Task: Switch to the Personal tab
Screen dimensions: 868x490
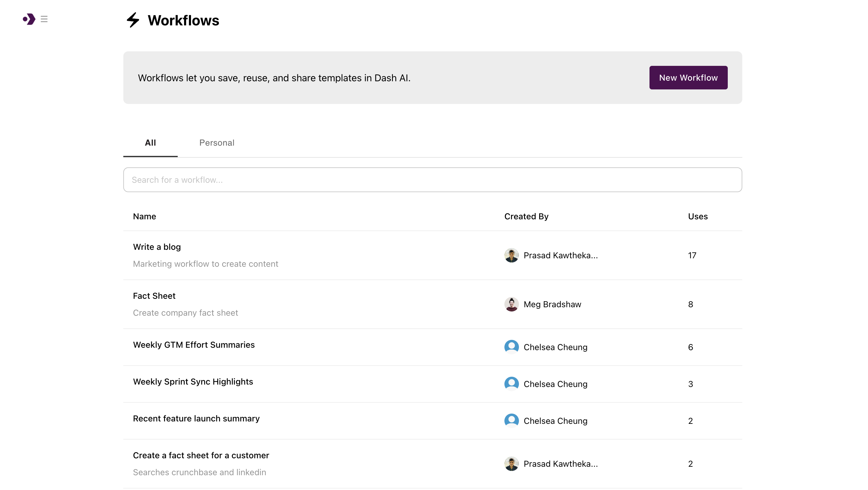Action: pyautogui.click(x=217, y=143)
